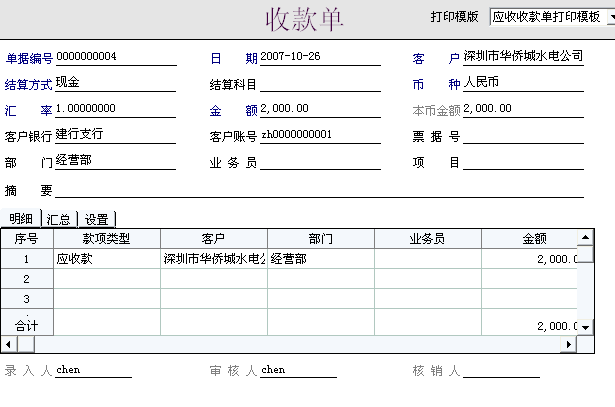Click the 汇率 field 1.00000000
The height and width of the screenshot is (407, 615).
tap(116, 109)
